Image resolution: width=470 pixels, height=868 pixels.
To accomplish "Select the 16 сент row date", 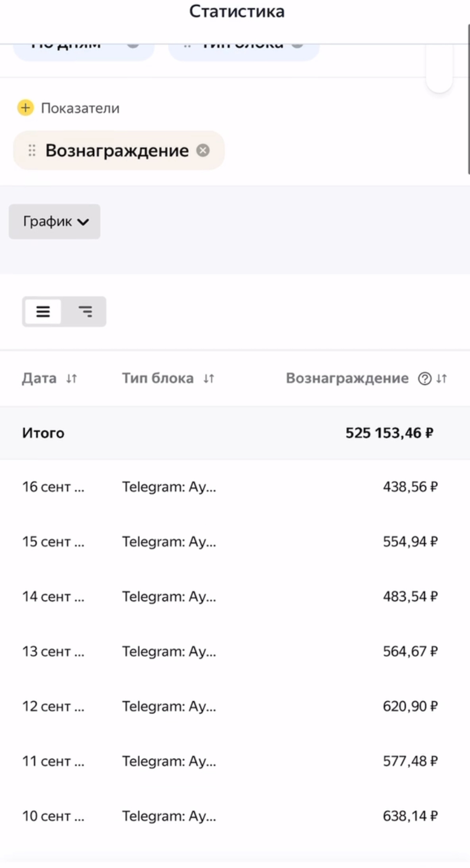I will [x=53, y=487].
